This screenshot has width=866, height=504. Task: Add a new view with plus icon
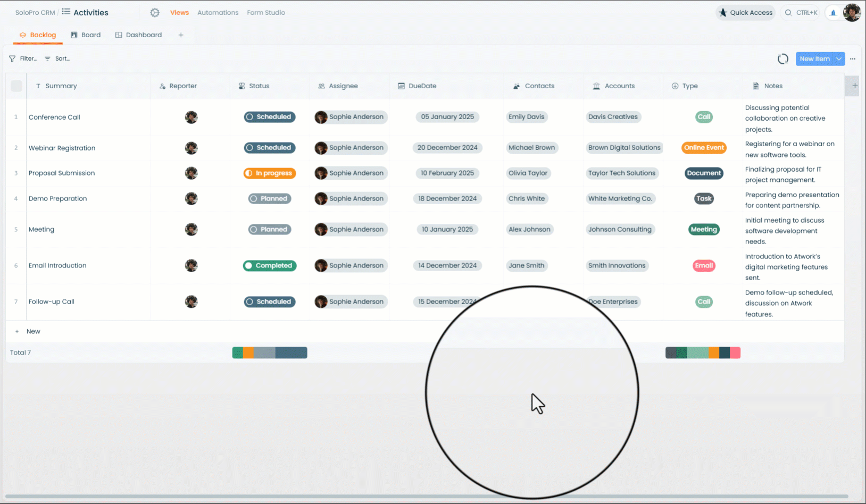181,35
